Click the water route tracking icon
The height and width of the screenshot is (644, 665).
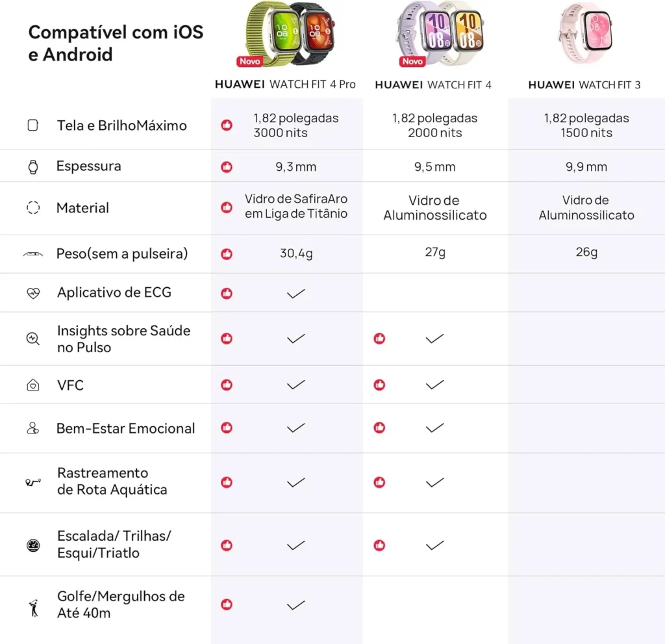(x=33, y=482)
